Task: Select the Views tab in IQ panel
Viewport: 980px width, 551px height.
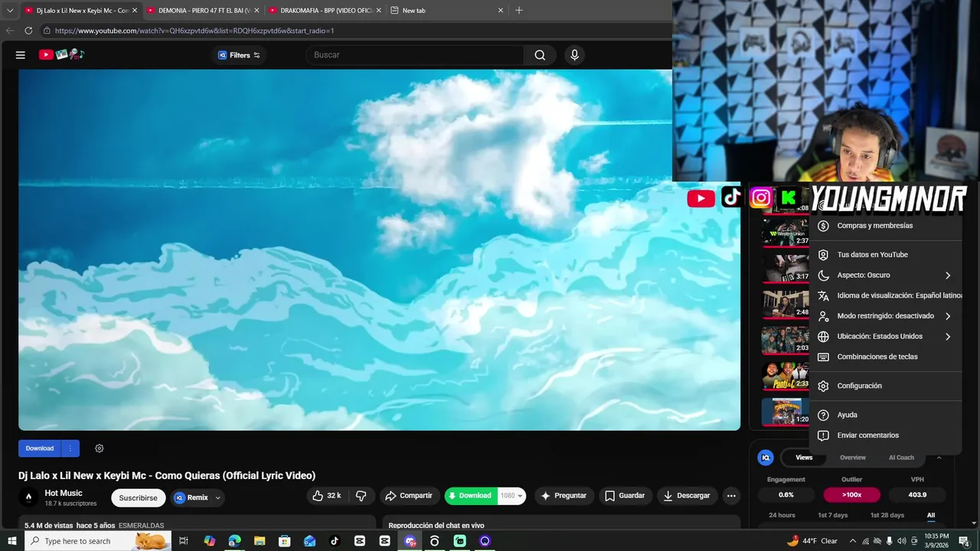Action: 804,458
